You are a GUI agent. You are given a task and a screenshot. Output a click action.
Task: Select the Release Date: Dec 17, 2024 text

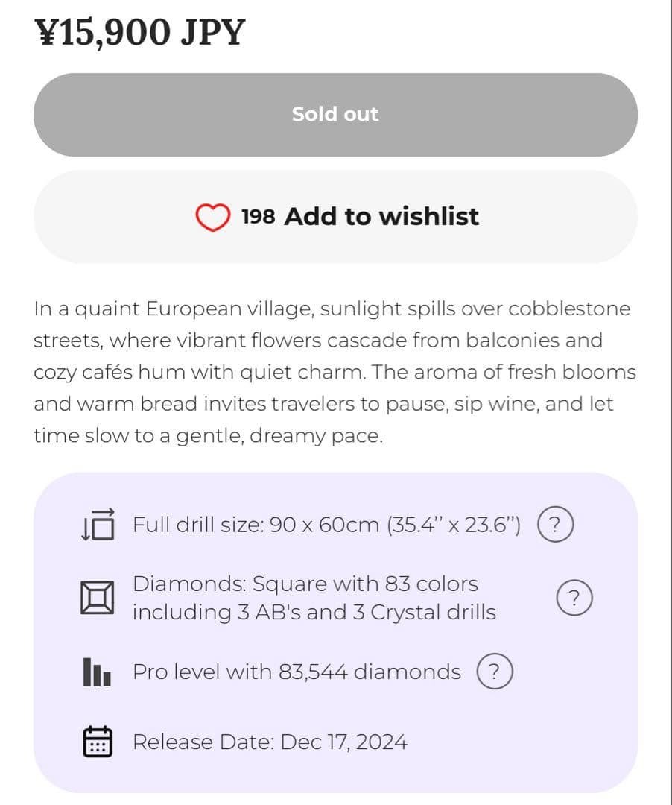pyautogui.click(x=270, y=742)
